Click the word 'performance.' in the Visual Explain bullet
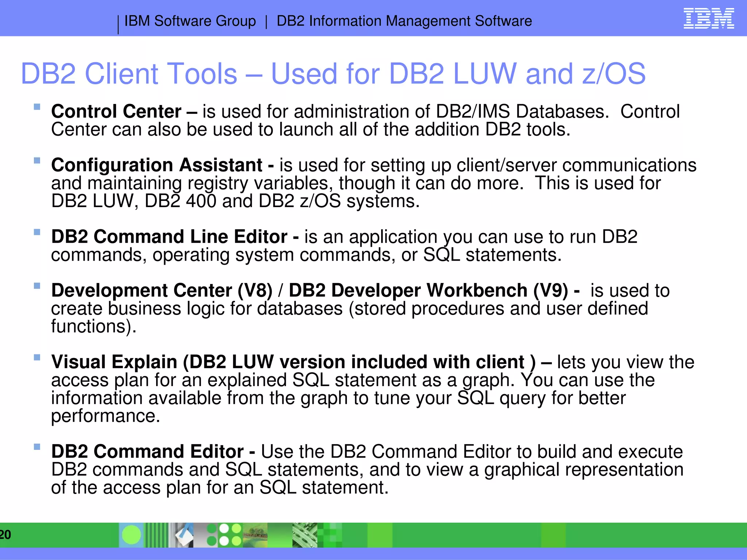The width and height of the screenshot is (747, 560). pyautogui.click(x=106, y=416)
